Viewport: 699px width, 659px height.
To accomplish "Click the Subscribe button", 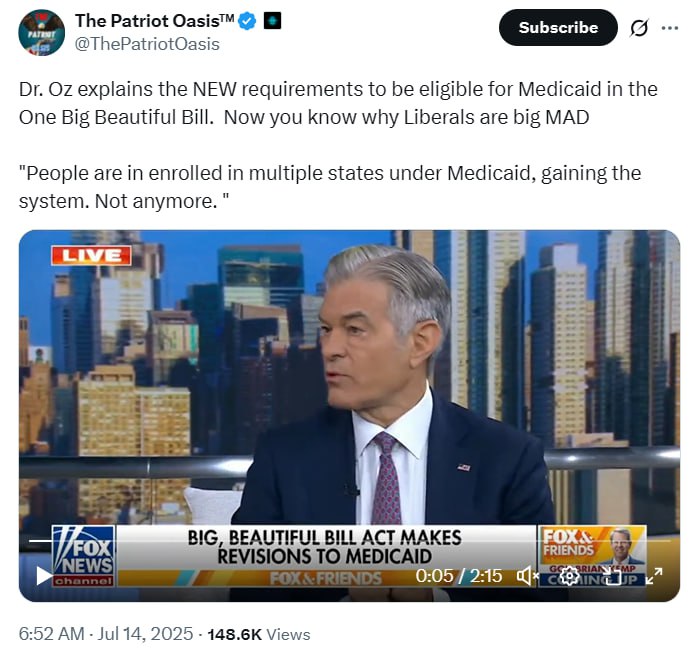I will (558, 28).
